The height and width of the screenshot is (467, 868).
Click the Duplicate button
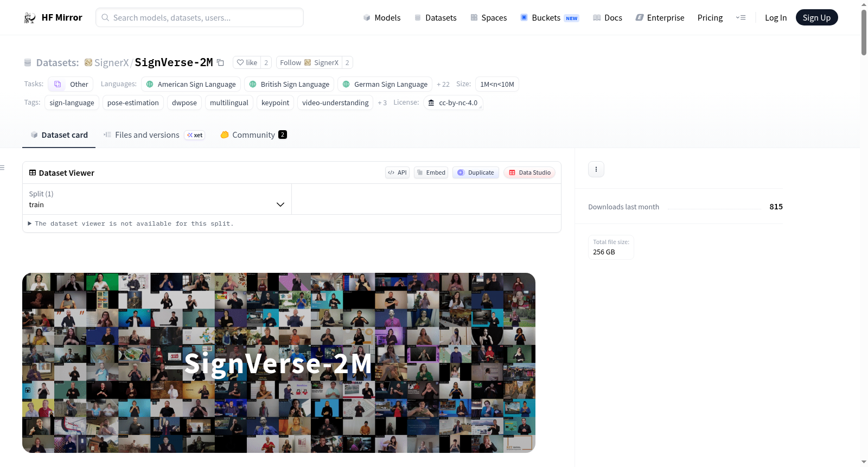[476, 172]
